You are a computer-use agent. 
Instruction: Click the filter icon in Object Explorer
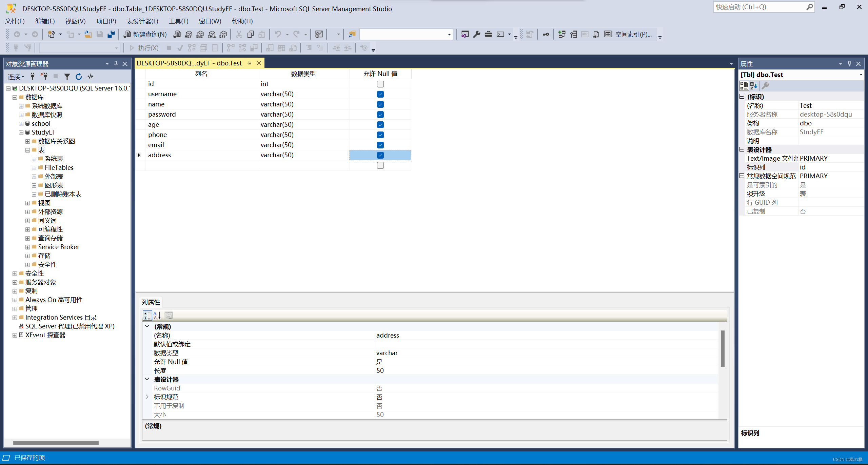click(67, 77)
